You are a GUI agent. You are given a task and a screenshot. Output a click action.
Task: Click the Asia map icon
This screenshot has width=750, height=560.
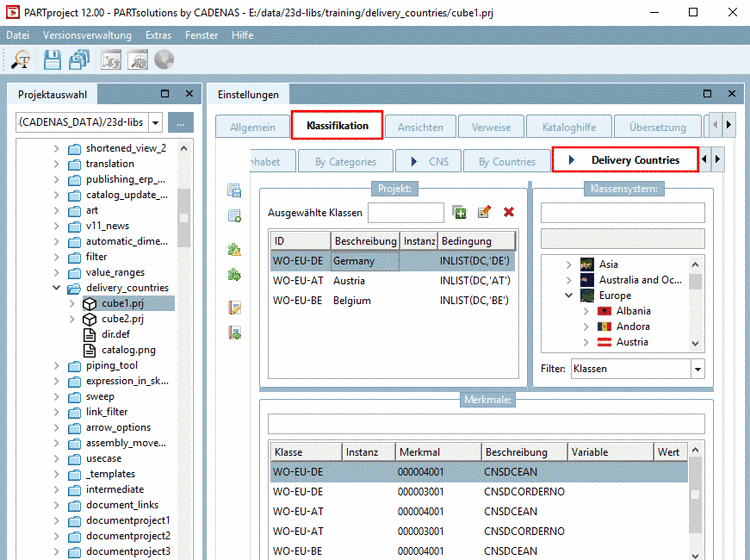[x=587, y=264]
